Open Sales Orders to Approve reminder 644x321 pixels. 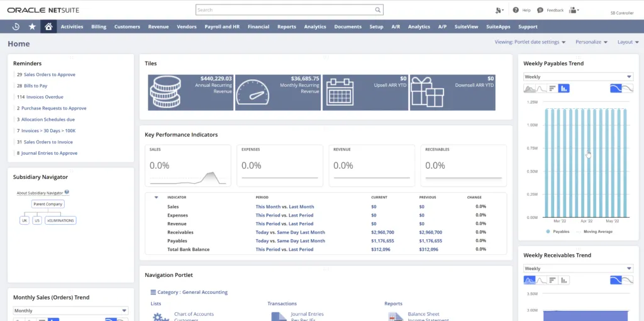coord(49,75)
